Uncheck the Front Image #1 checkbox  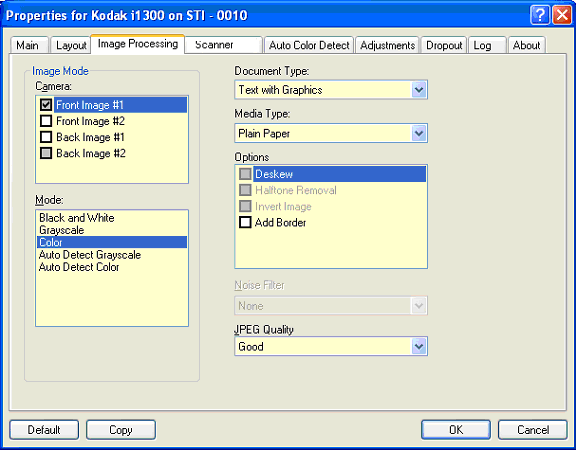46,105
